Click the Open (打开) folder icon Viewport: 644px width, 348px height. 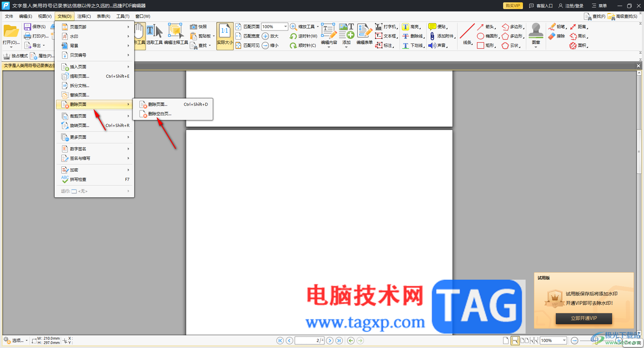point(11,31)
